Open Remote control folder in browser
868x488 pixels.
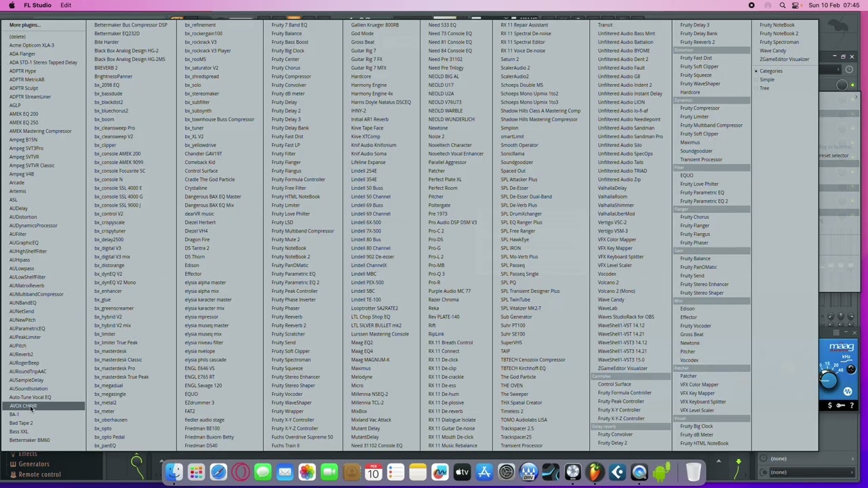[x=39, y=474]
